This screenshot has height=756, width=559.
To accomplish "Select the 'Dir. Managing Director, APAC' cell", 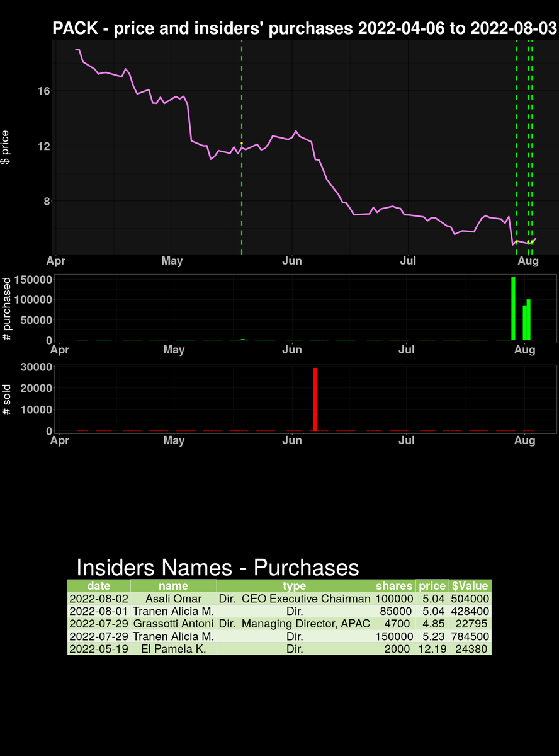I will tap(295, 624).
